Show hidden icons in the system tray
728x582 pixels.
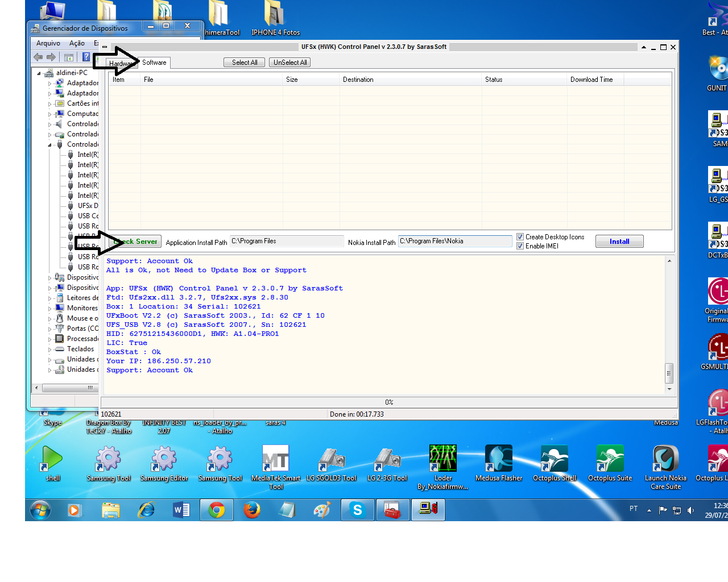coord(649,510)
